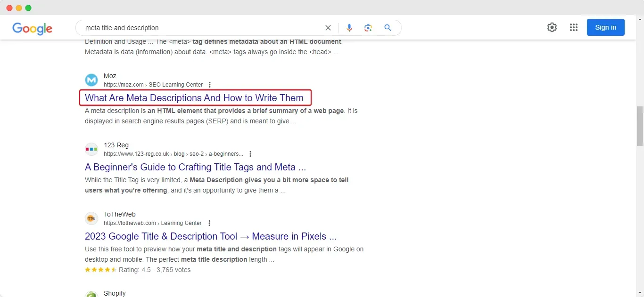Image resolution: width=644 pixels, height=297 pixels.
Task: Open 'A Beginner's Guide to Crafting Title Tags' link
Action: [x=196, y=167]
